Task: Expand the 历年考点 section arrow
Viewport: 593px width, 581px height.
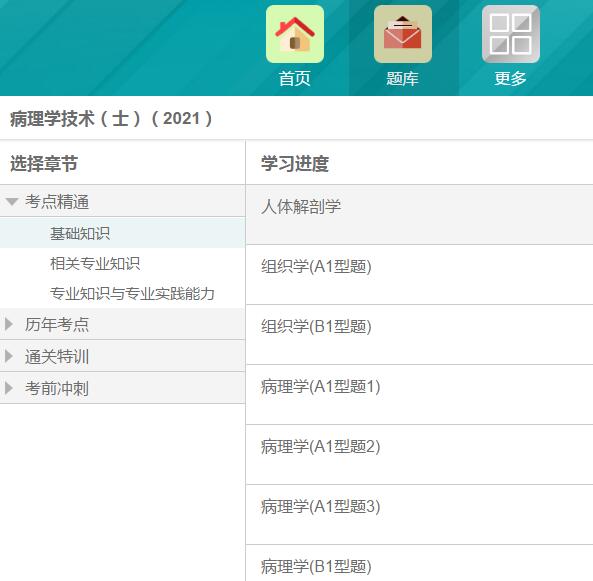Action: tap(9, 324)
